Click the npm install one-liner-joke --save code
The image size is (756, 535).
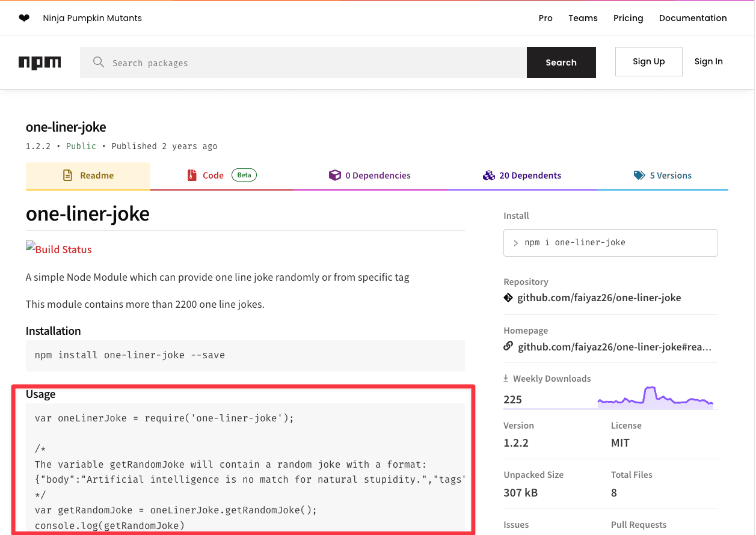coord(130,355)
